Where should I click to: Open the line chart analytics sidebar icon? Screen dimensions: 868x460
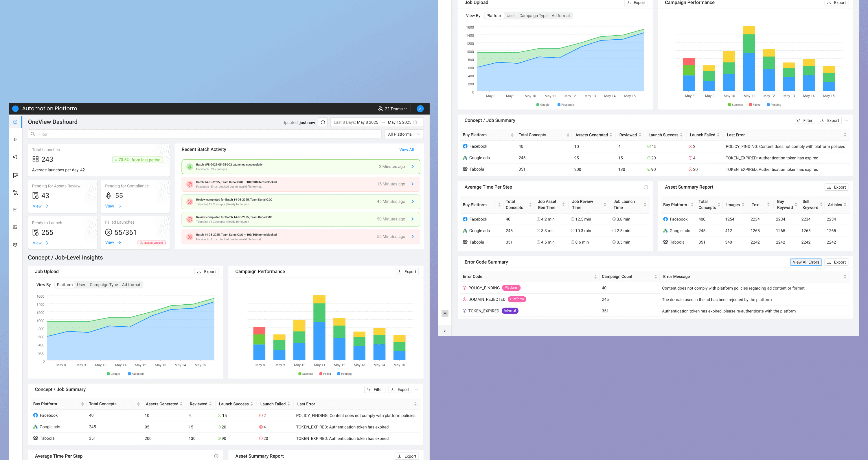click(x=15, y=210)
